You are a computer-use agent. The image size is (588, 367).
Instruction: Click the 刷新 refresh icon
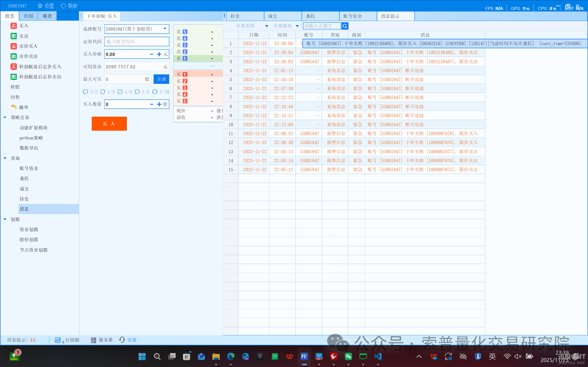click(63, 6)
